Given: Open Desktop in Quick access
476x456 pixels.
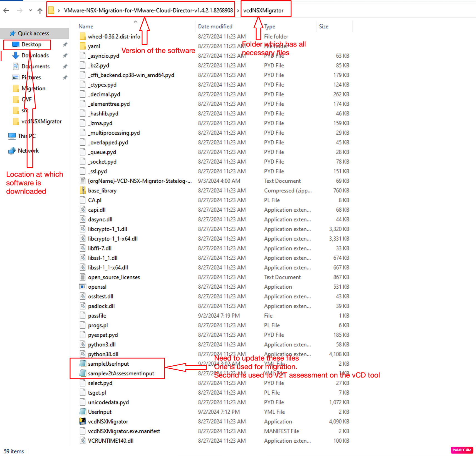Looking at the screenshot, I should coord(31,44).
